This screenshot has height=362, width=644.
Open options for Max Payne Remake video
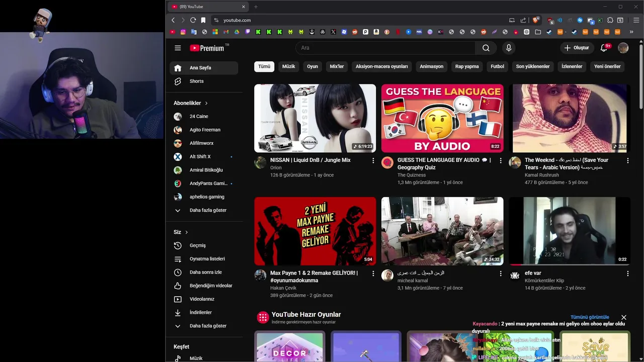pyautogui.click(x=373, y=274)
